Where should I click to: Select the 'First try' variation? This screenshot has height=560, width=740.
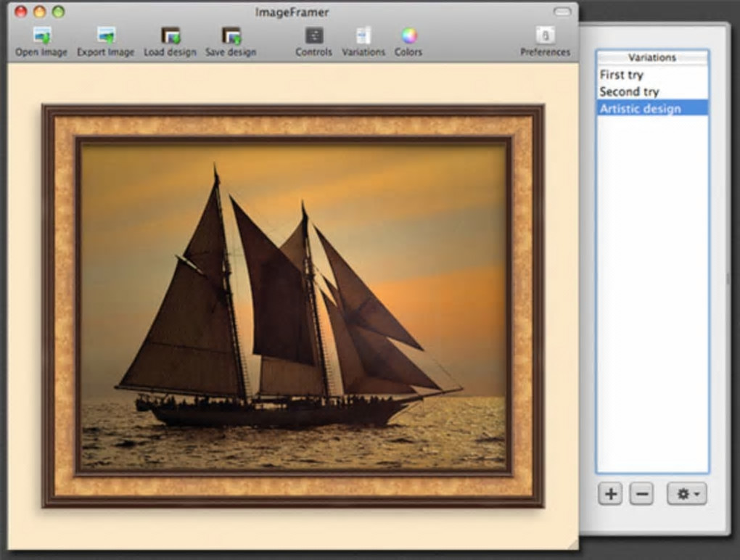(x=622, y=75)
